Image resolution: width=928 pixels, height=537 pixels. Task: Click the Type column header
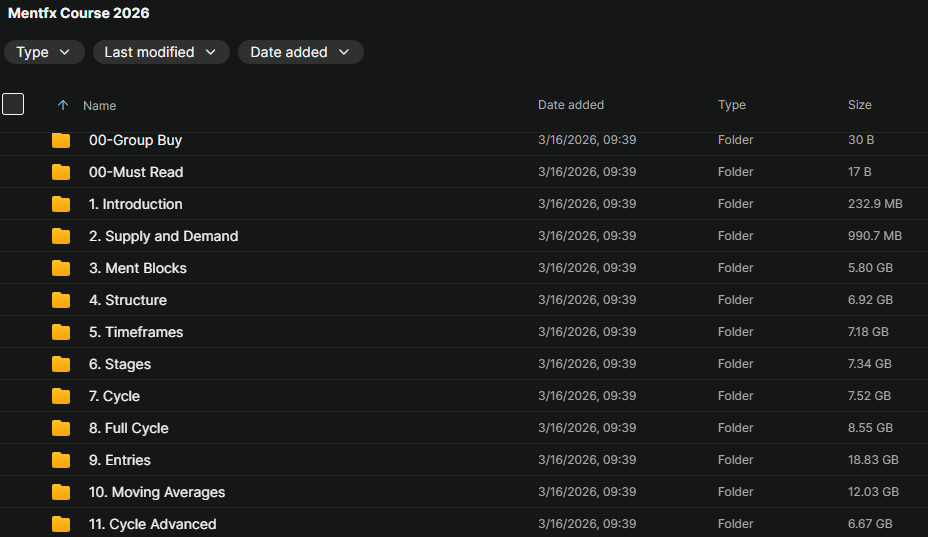(731, 105)
